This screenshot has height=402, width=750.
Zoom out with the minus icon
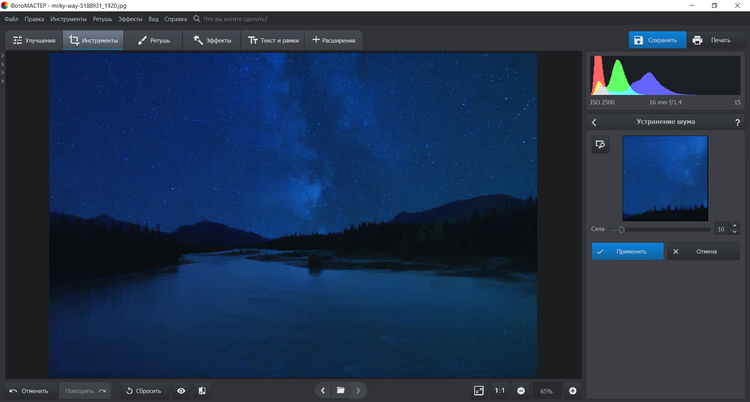tap(521, 390)
